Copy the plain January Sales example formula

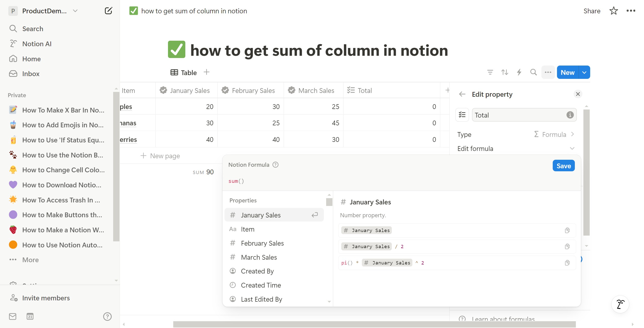[567, 230]
